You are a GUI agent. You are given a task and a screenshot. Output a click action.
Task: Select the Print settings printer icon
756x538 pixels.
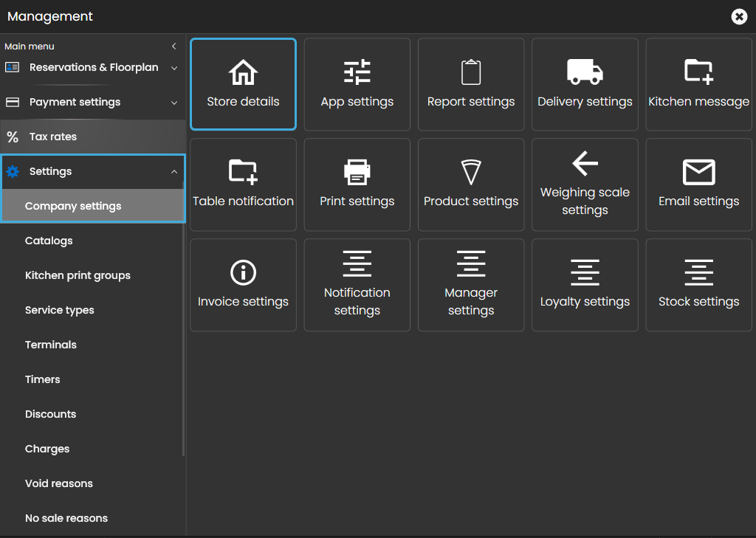click(x=357, y=172)
